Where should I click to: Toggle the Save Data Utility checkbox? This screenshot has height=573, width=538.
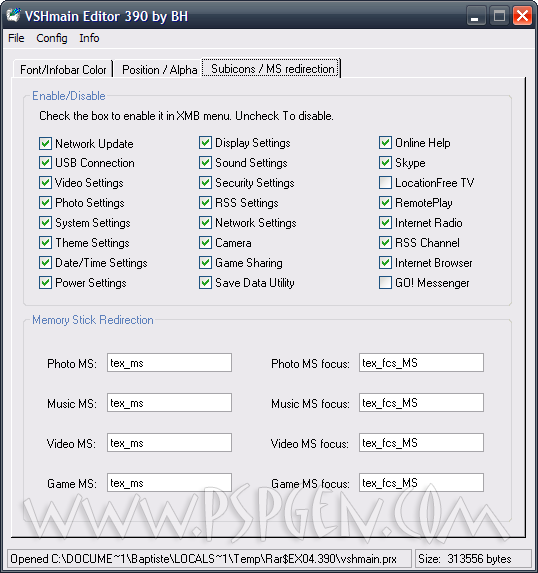pos(205,282)
